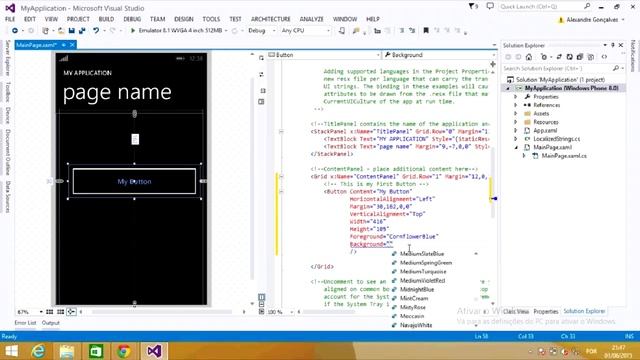640x360 pixels.
Task: Click the Open File folder icon
Action: coord(61,31)
